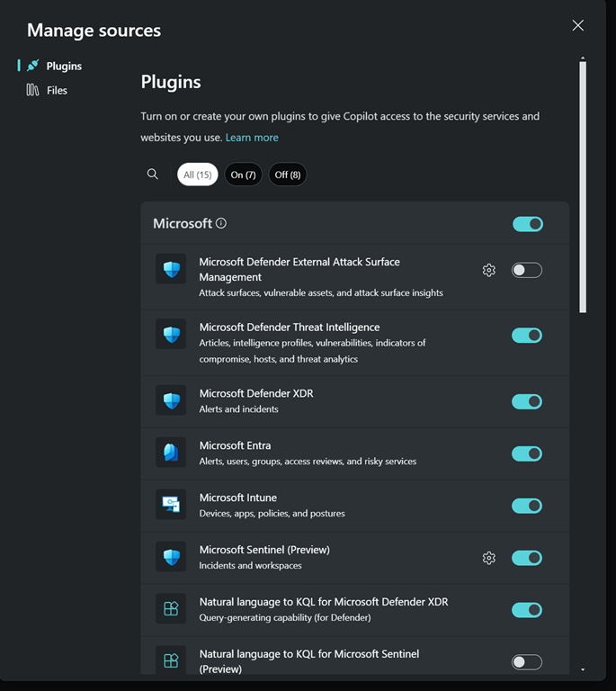Turn off the Microsoft Entra plugin toggle
Viewport: 616px width, 691px height.
coord(527,453)
